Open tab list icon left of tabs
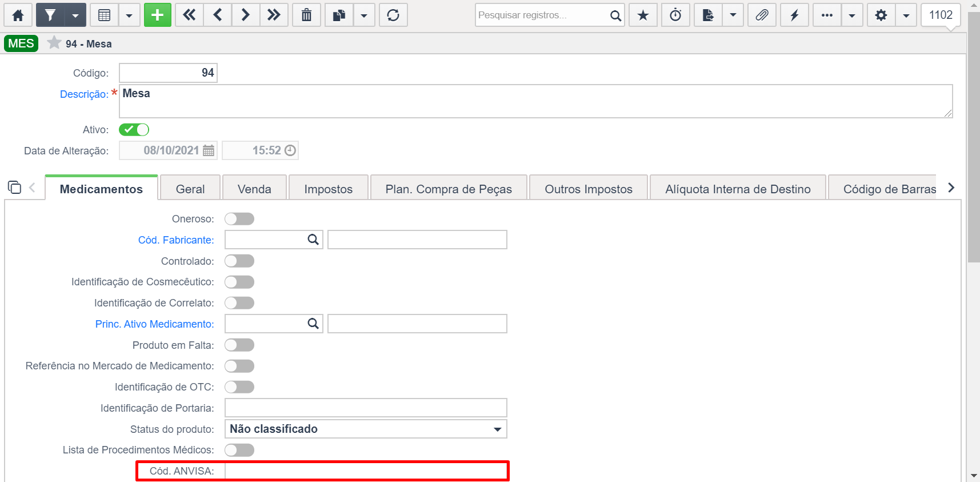The image size is (980, 482). [14, 187]
